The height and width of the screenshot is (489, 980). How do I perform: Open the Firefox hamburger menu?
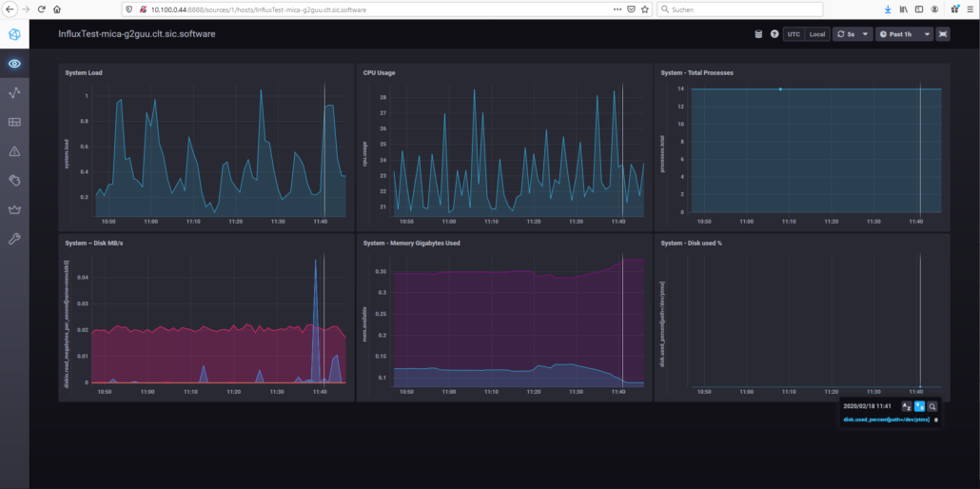click(x=970, y=10)
